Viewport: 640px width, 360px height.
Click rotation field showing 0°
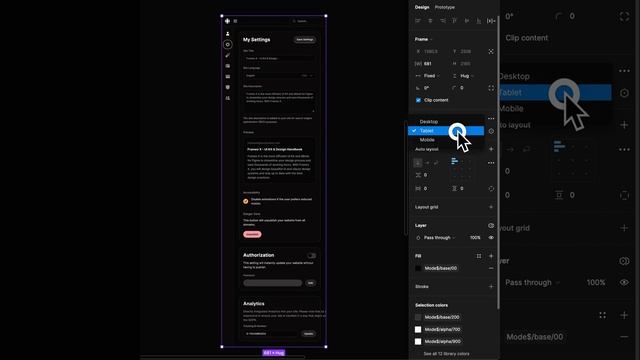click(431, 88)
